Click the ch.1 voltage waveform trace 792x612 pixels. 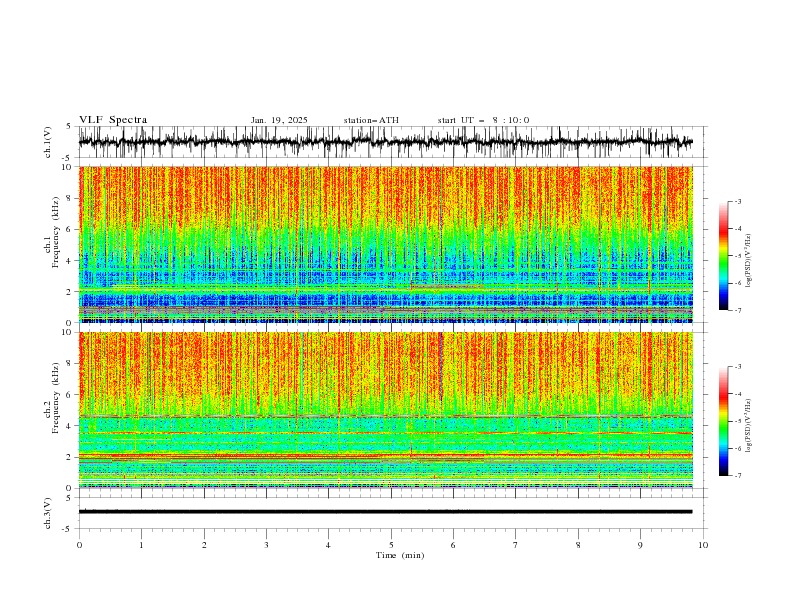385,142
